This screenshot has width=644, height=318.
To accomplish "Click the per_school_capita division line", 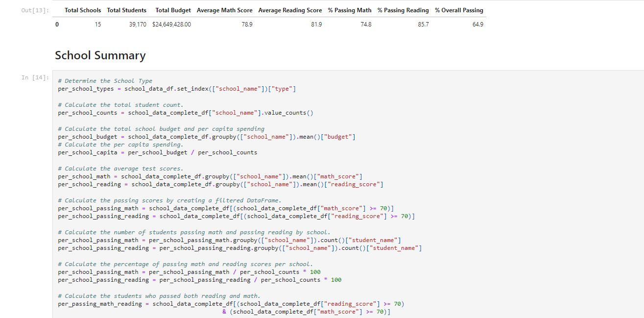I will tap(158, 152).
